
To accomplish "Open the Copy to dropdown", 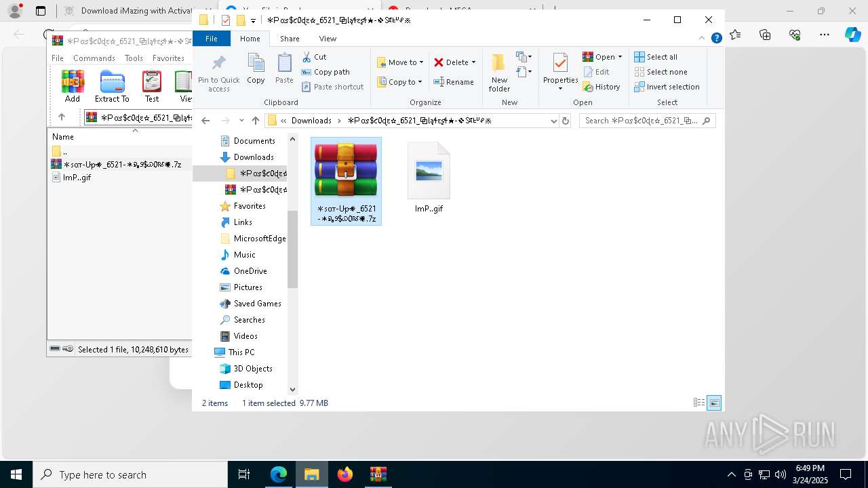I will pyautogui.click(x=399, y=82).
